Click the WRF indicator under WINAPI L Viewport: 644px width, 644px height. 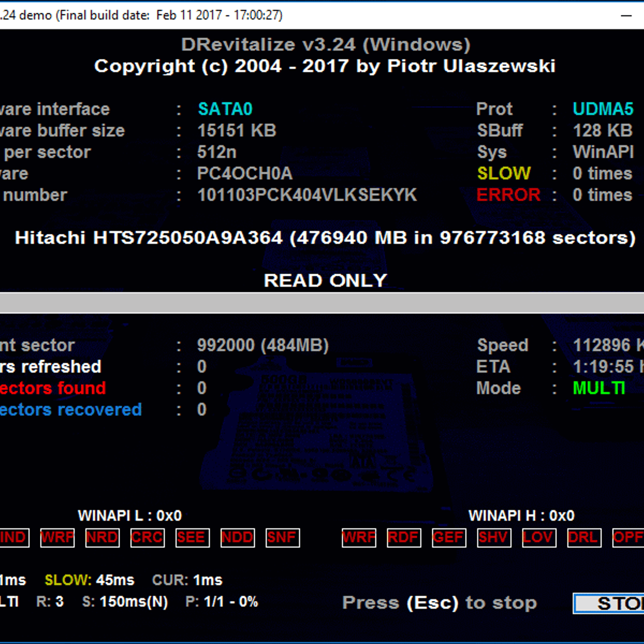click(x=58, y=538)
